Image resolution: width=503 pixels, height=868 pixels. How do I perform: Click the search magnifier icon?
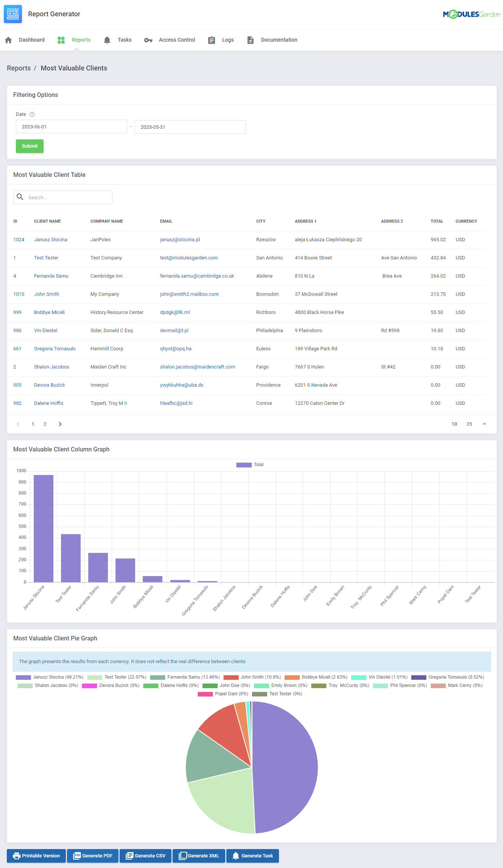pyautogui.click(x=20, y=197)
